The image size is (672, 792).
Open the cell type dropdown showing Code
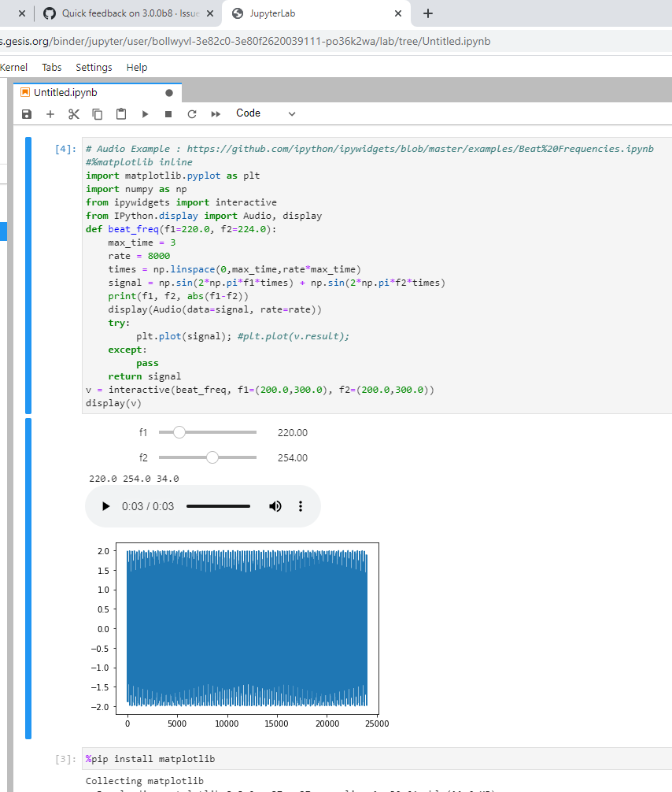point(265,113)
